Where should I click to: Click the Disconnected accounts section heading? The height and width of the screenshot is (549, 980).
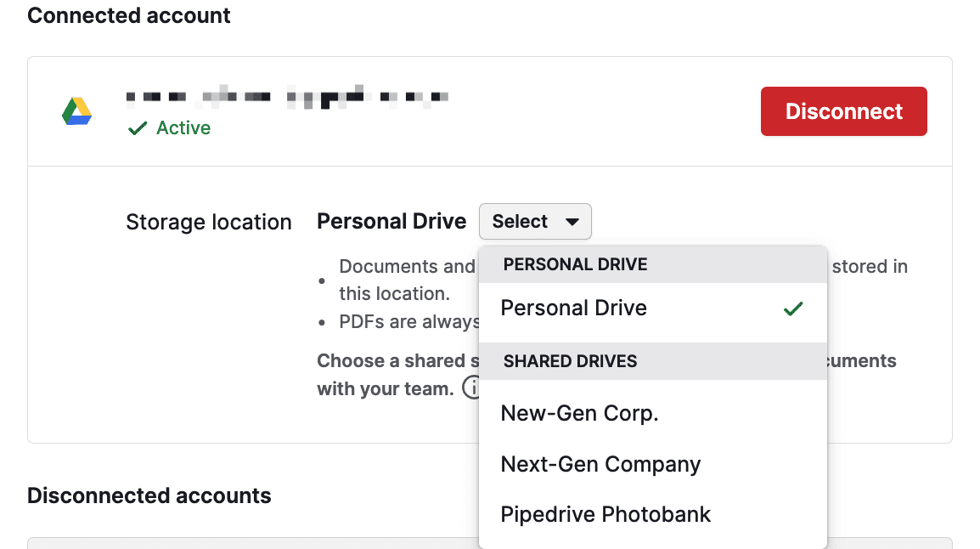tap(149, 495)
